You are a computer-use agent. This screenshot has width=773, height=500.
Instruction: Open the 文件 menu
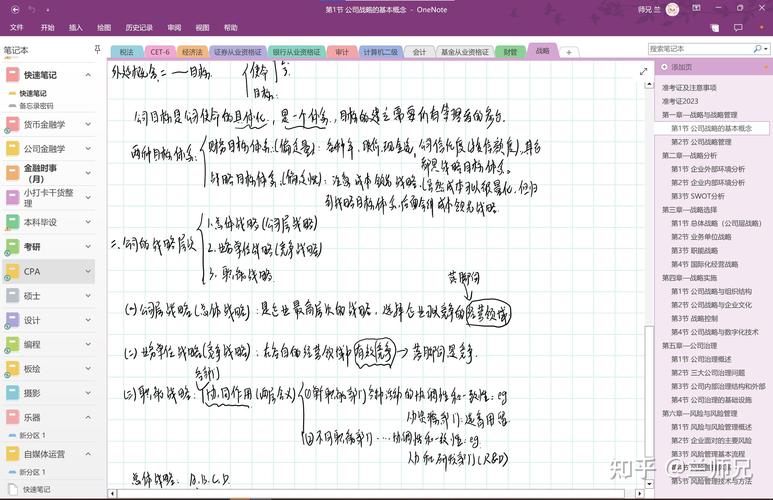pos(17,28)
